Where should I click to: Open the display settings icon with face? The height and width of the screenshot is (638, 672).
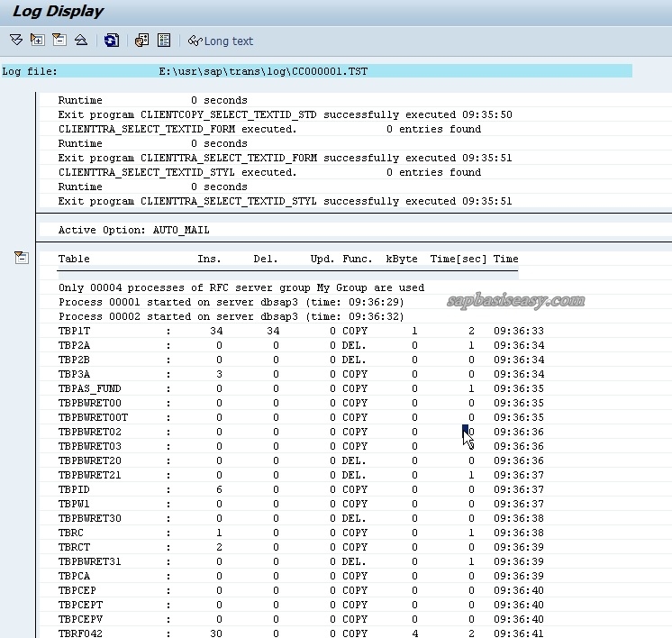pos(141,41)
